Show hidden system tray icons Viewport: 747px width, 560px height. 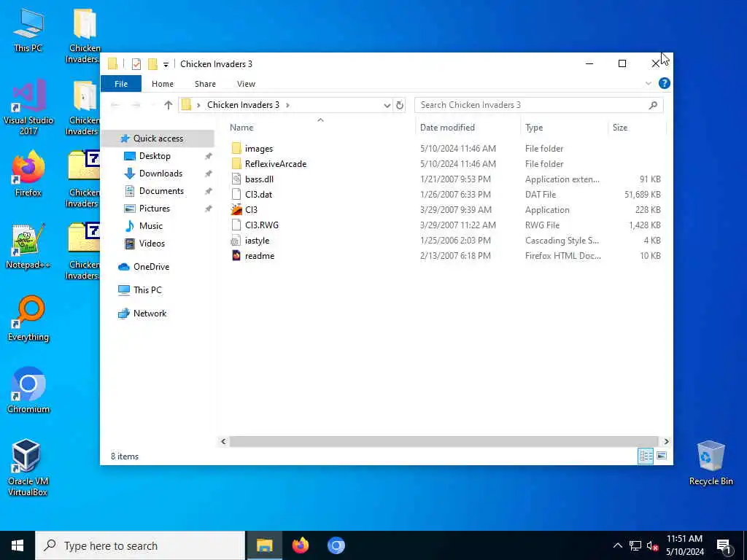coord(617,545)
